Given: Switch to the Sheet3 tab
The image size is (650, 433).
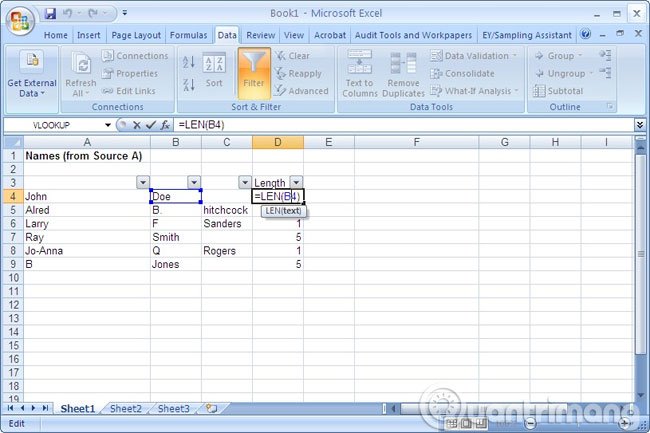Looking at the screenshot, I should [173, 409].
